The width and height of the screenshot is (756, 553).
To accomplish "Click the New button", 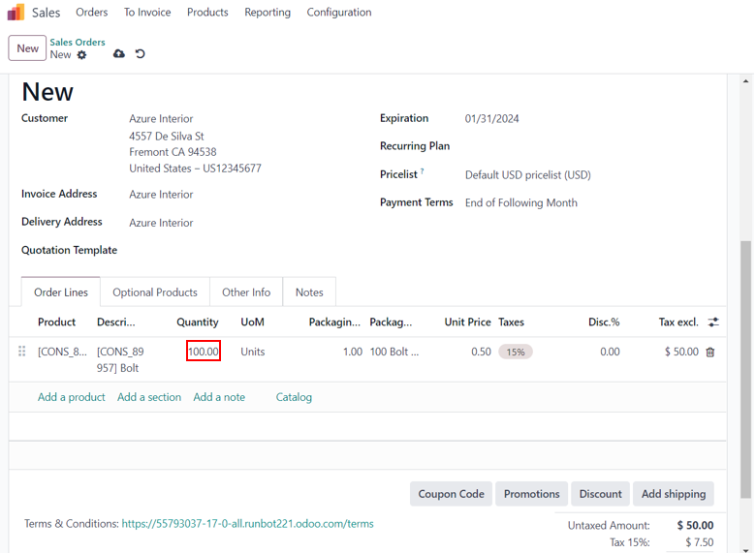I will point(27,48).
